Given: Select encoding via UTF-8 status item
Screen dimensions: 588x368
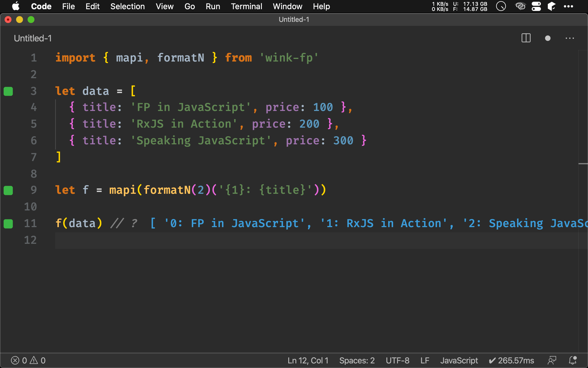Looking at the screenshot, I should click(x=397, y=361).
